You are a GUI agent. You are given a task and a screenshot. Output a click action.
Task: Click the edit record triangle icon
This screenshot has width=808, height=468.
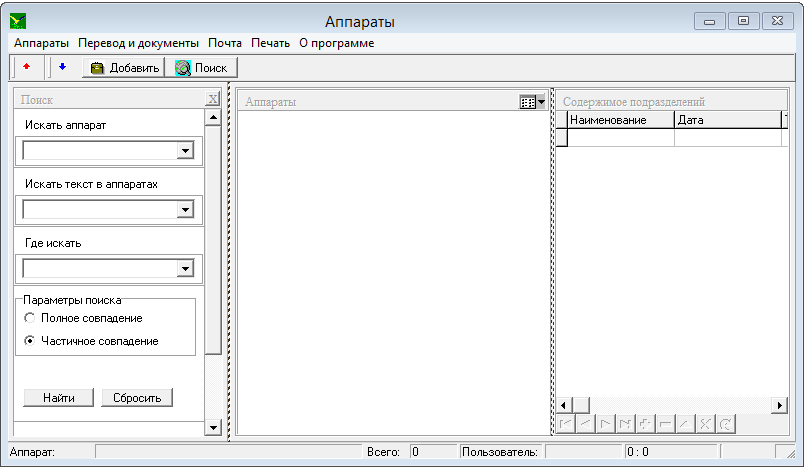coord(685,424)
